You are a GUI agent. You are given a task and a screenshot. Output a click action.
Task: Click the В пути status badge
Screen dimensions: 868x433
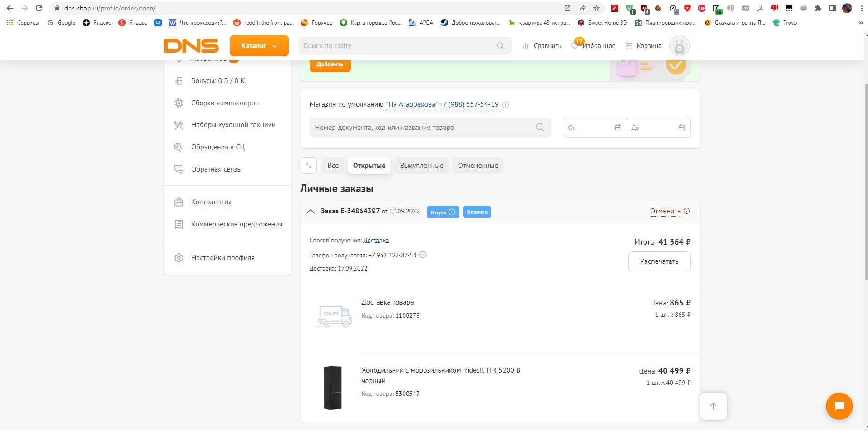point(443,212)
